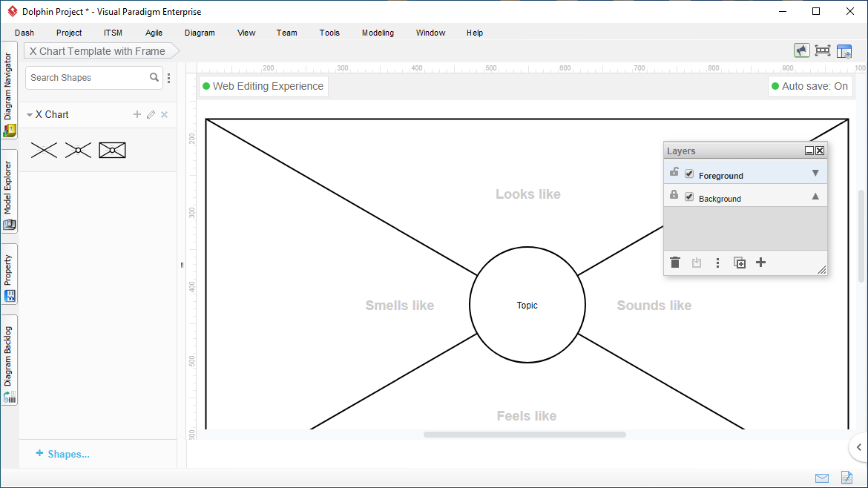Image resolution: width=868 pixels, height=488 pixels.
Task: Open the ITSM menu
Action: pyautogui.click(x=113, y=33)
